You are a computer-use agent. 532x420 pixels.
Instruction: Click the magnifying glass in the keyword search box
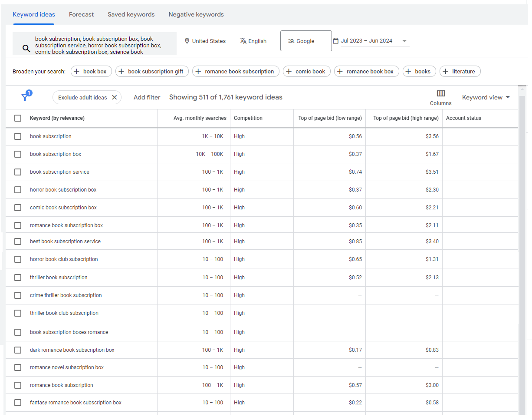[26, 48]
